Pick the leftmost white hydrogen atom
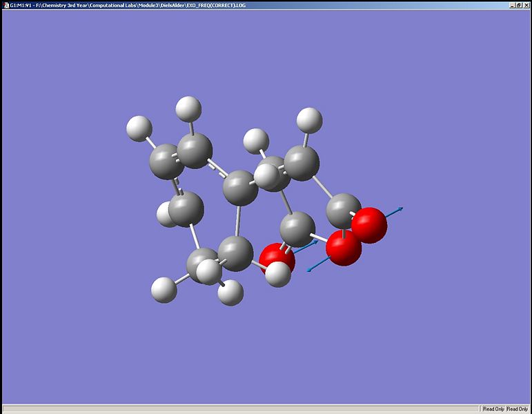Screen dimensions: 532x414 point(139,128)
